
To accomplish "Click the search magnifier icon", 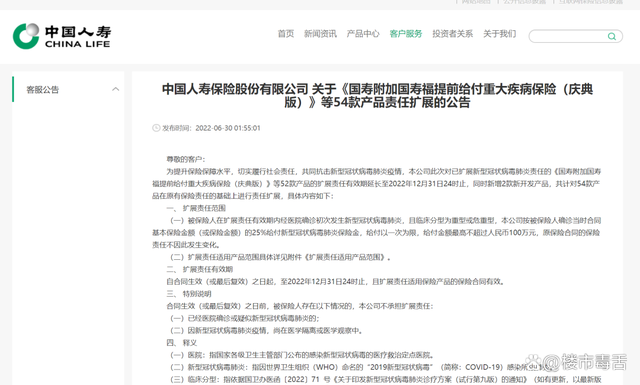I will pyautogui.click(x=611, y=36).
